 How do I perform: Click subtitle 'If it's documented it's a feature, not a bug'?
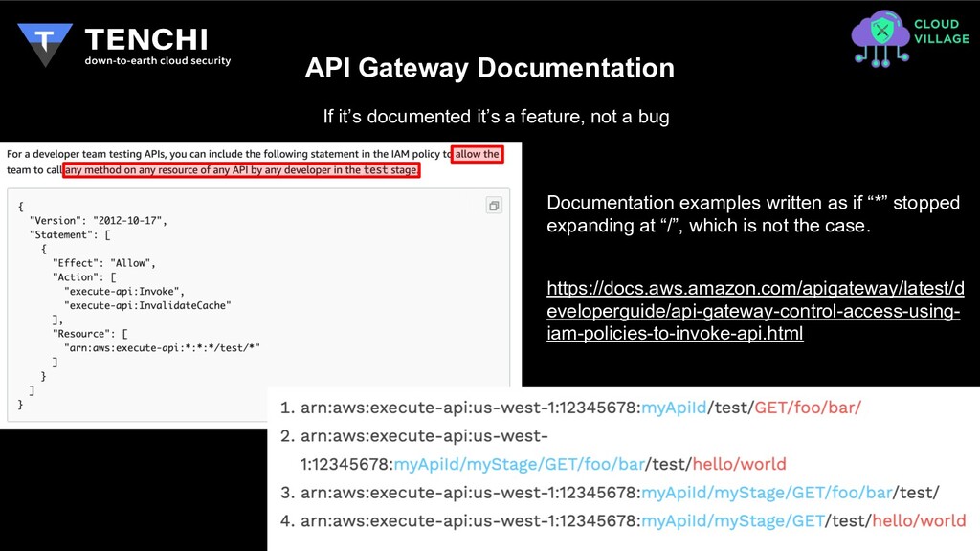tap(497, 116)
